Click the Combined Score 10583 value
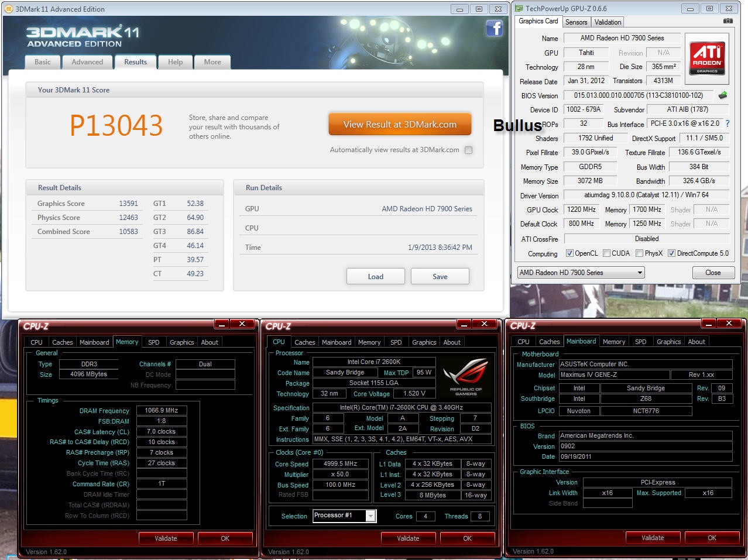This screenshot has height=560, width=748. [128, 232]
